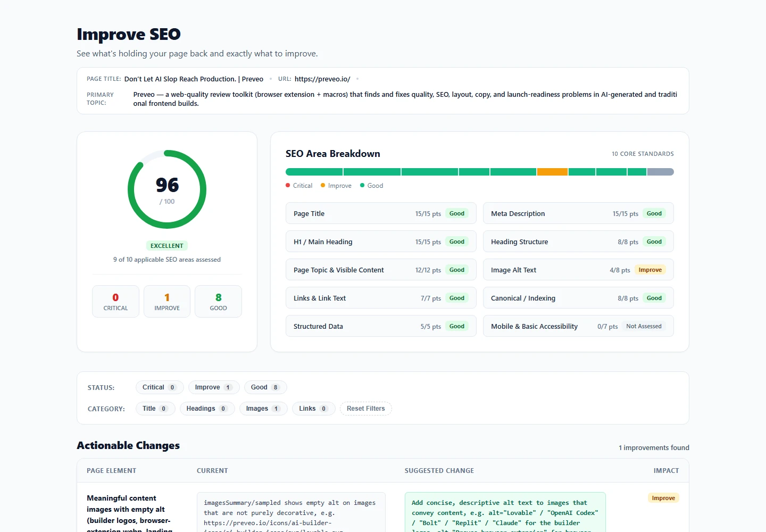Open the Meta Description breakdown card
Screen dimensions: 766x532
(578, 213)
